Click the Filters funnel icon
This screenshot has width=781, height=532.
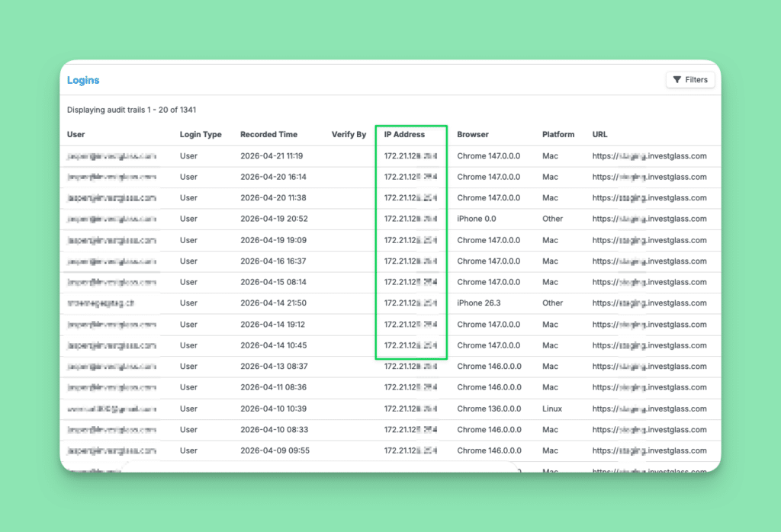677,79
